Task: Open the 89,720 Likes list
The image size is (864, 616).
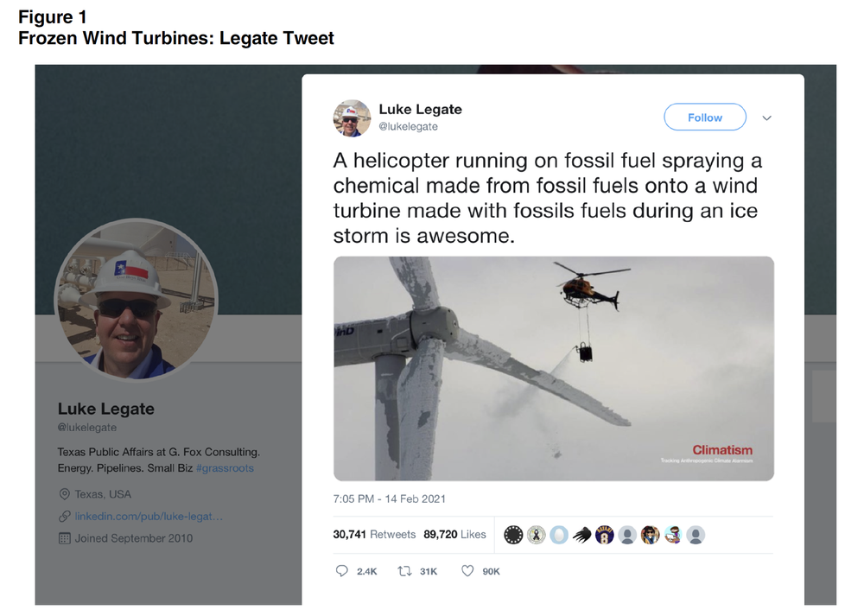Action: coord(454,535)
